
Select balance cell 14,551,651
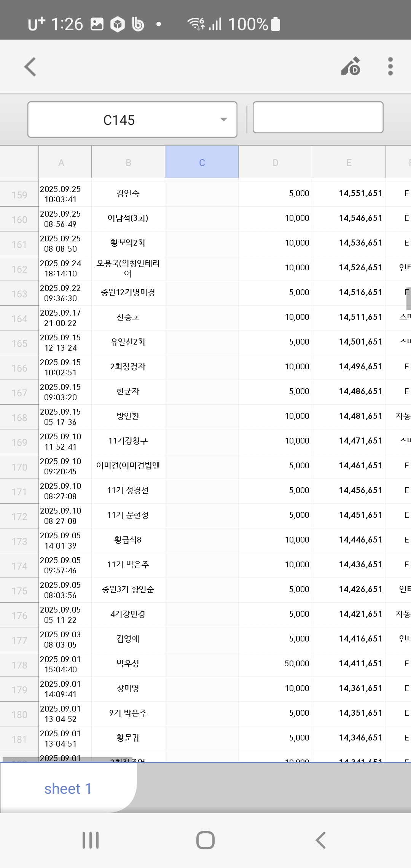click(348, 193)
